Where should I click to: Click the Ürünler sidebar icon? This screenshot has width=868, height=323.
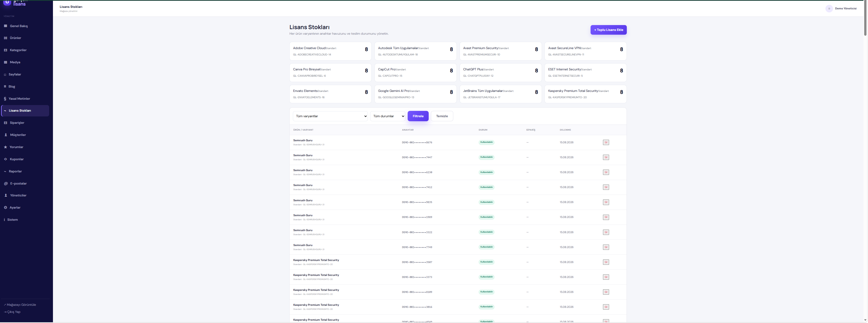tap(5, 38)
